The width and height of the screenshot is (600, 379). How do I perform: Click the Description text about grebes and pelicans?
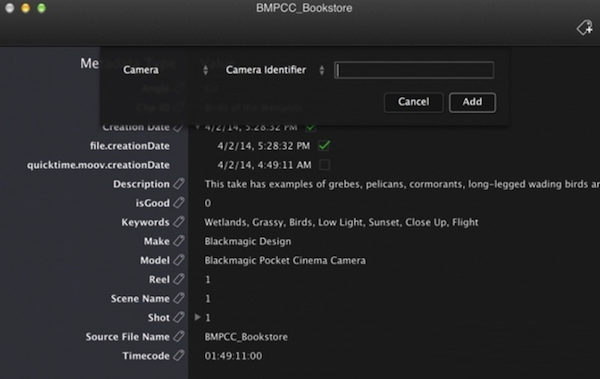[402, 184]
